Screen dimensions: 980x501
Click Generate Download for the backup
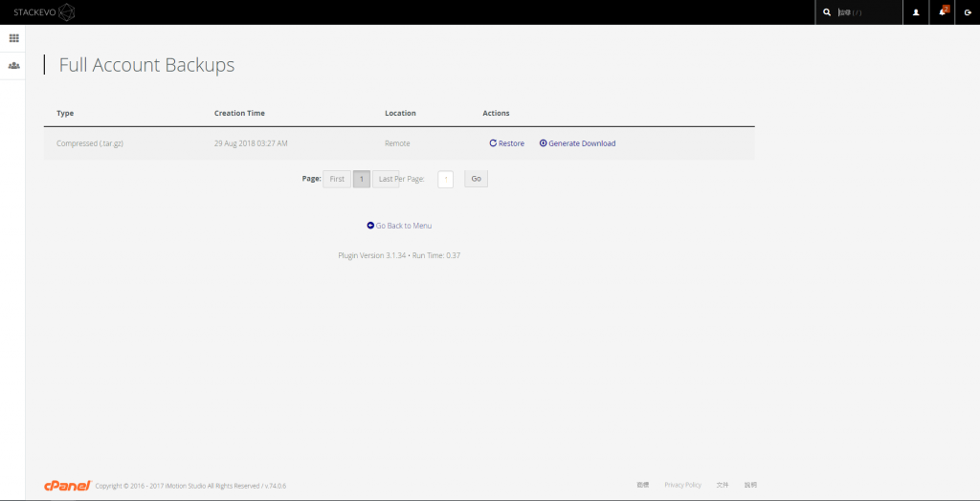click(578, 143)
